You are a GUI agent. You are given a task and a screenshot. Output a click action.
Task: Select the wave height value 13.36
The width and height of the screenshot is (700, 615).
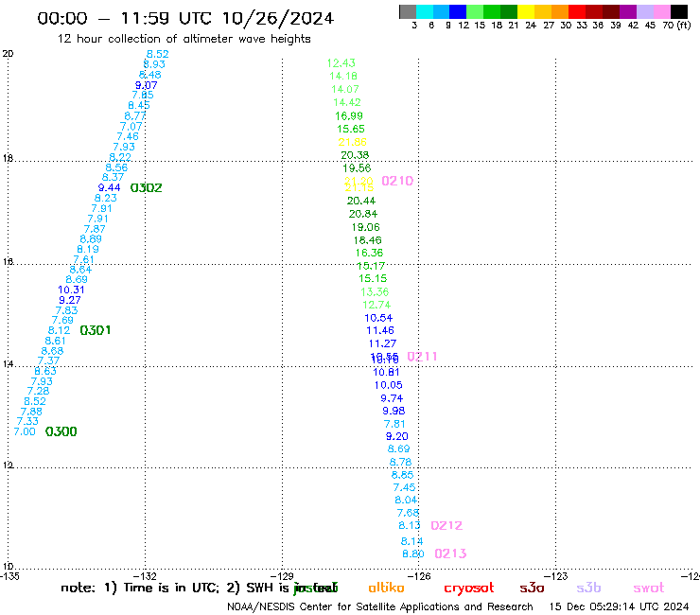tap(375, 292)
